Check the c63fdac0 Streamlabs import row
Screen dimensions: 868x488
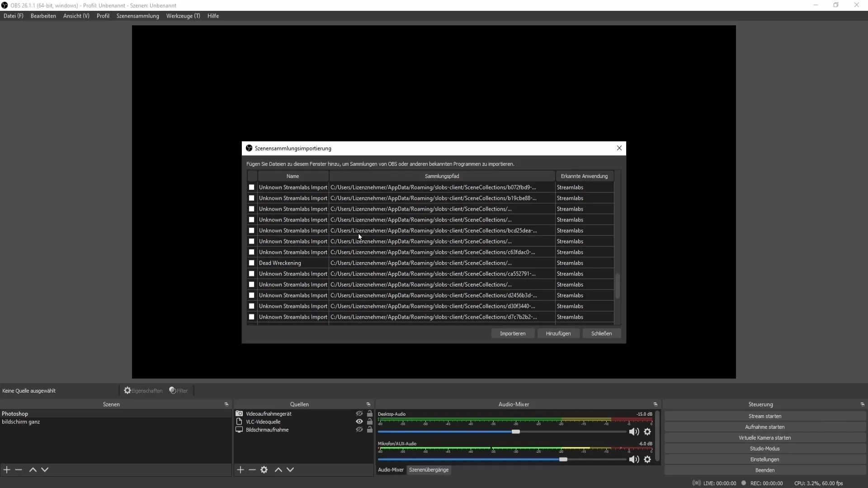point(252,252)
